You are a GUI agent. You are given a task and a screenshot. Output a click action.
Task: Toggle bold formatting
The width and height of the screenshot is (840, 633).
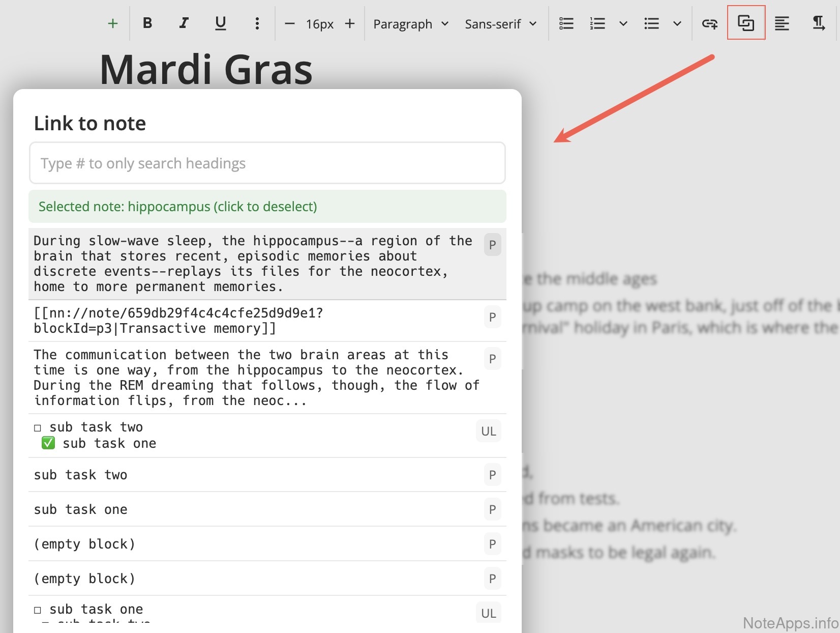(147, 23)
